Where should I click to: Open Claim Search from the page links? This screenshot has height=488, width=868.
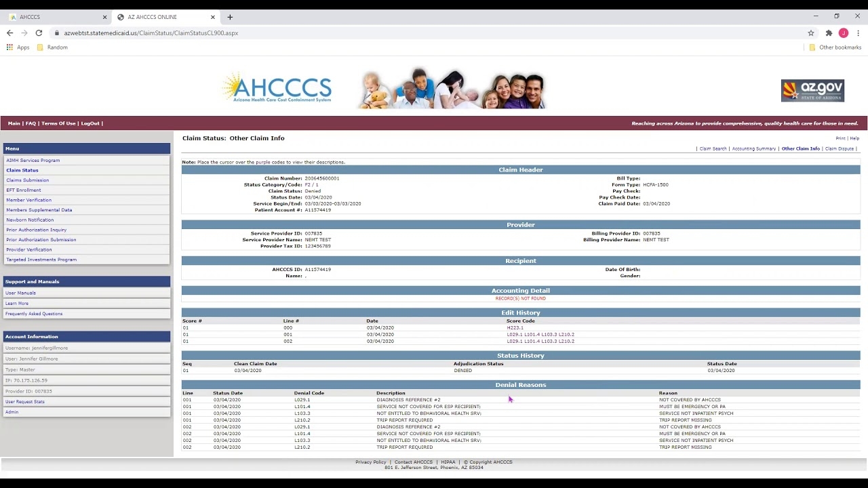point(713,148)
